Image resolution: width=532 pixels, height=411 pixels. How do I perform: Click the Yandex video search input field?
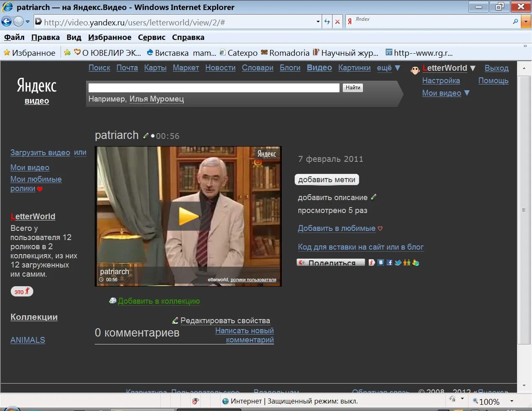pyautogui.click(x=214, y=88)
